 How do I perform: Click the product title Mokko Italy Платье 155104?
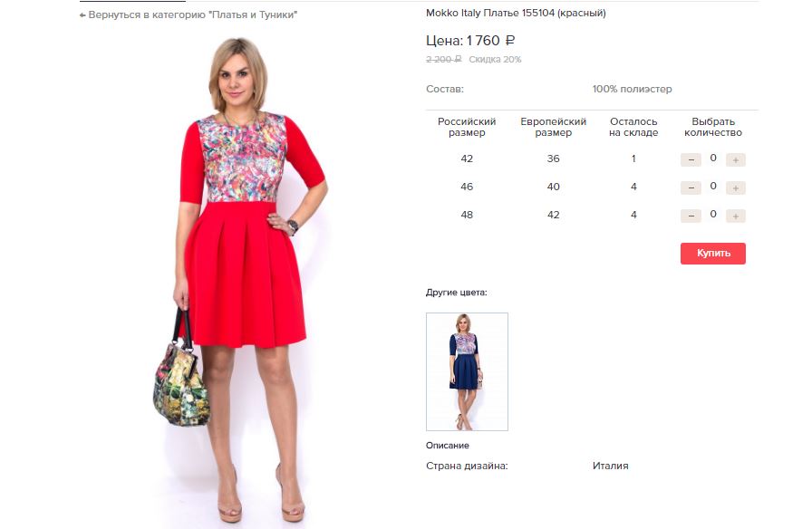click(x=516, y=13)
